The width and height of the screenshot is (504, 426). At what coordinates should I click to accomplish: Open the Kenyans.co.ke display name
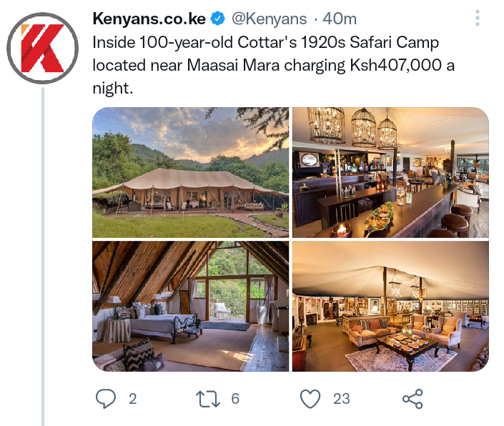coord(149,19)
